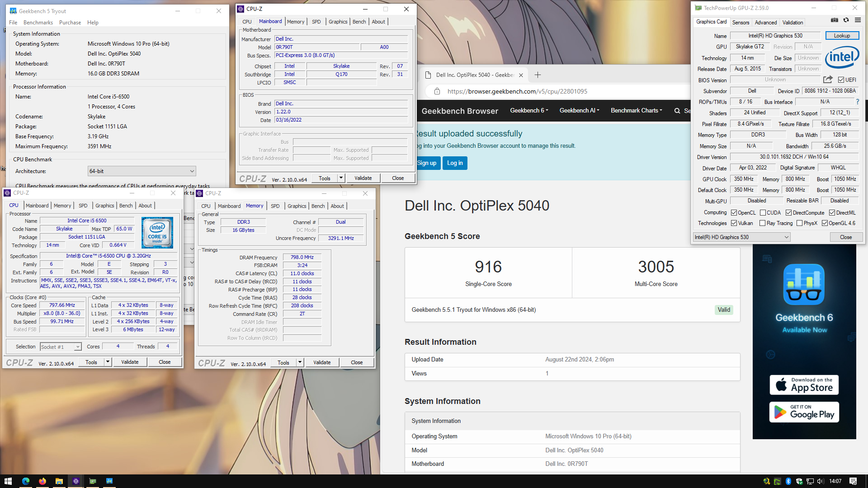This screenshot has height=488, width=868.
Task: Click the Sign up button on the Geekbench page
Action: (x=427, y=163)
